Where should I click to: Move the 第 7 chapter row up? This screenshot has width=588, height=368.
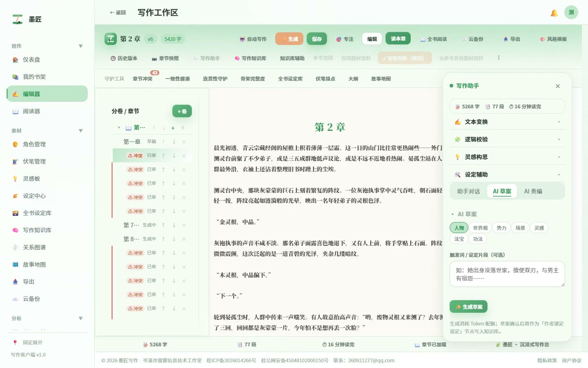point(163,225)
